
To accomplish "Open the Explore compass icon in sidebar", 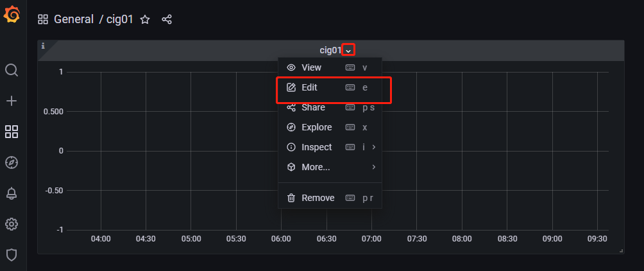I will point(12,162).
